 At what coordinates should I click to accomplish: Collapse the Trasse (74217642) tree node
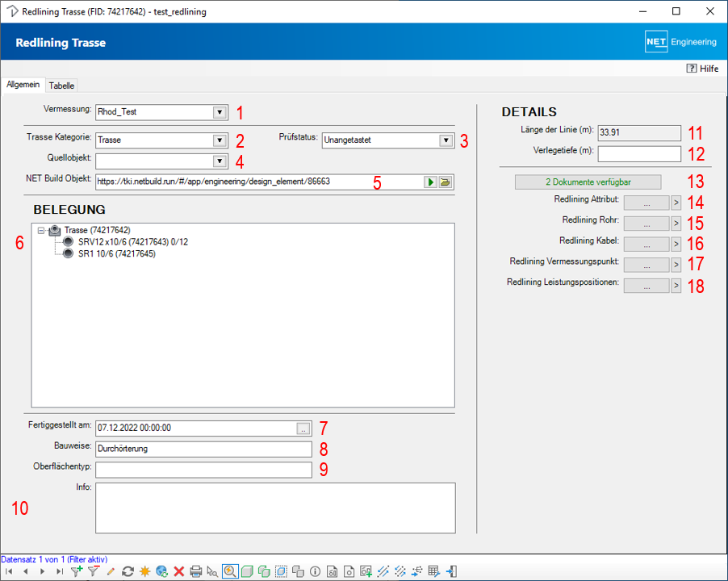[41, 230]
